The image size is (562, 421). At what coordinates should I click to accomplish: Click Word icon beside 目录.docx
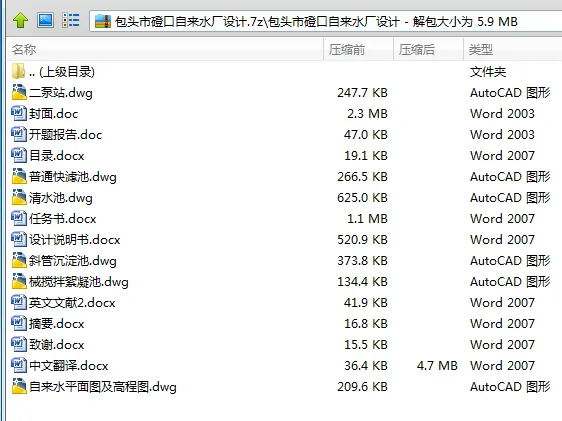point(19,156)
